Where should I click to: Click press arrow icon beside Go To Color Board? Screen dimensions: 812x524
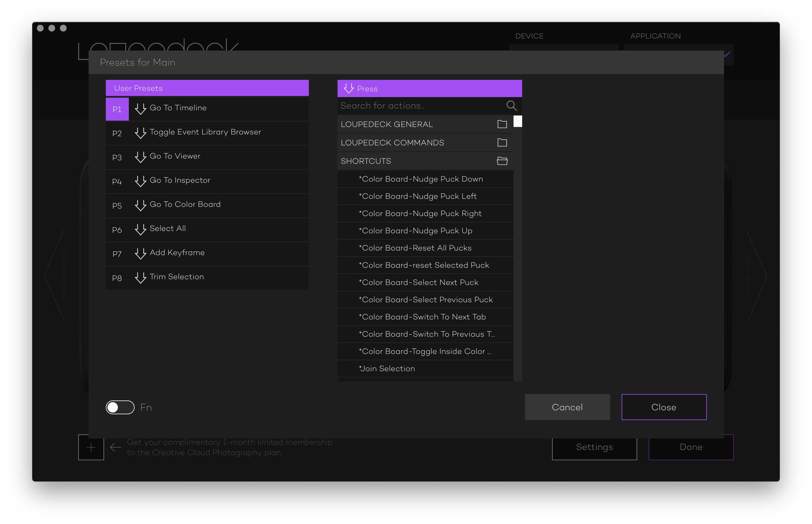tap(140, 205)
